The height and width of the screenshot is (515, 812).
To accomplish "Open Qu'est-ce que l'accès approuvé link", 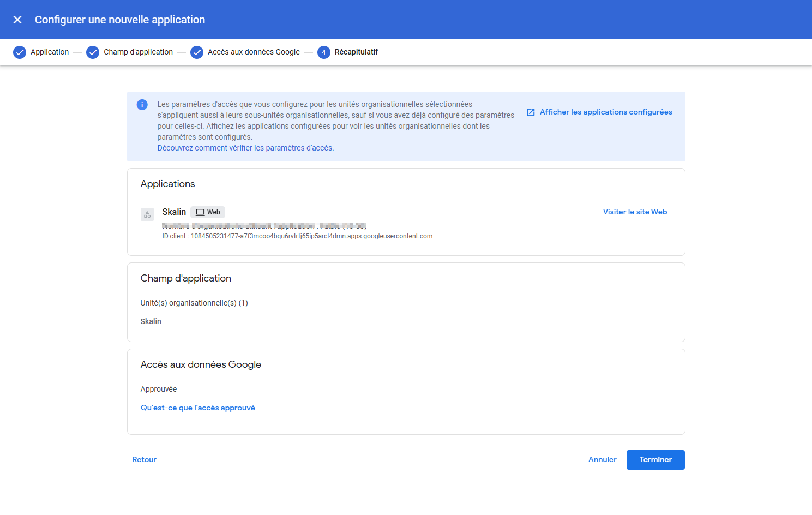I will point(198,408).
